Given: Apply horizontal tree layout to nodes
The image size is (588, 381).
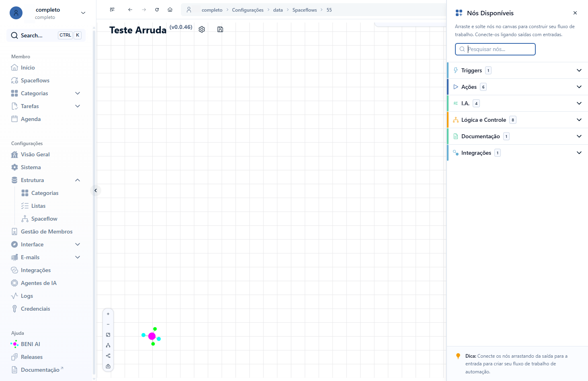Looking at the screenshot, I should click(108, 356).
